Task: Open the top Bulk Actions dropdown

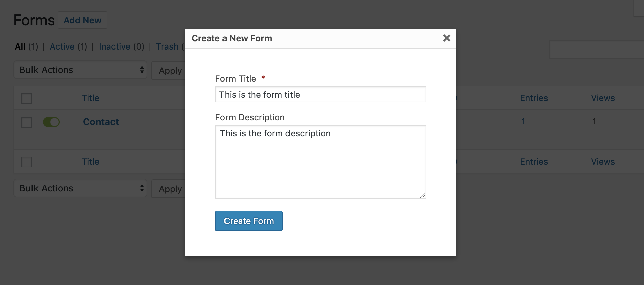Action: click(80, 70)
